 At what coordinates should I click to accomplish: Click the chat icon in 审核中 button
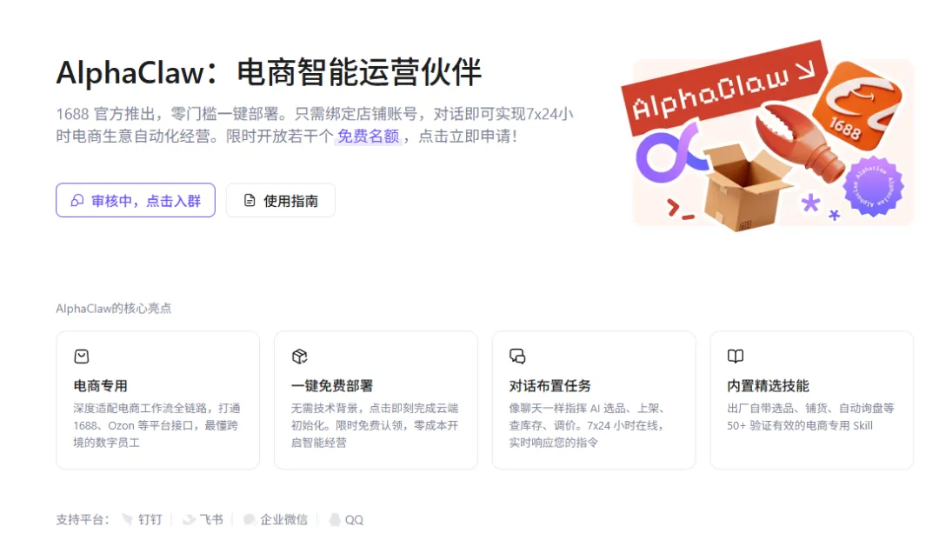point(77,200)
